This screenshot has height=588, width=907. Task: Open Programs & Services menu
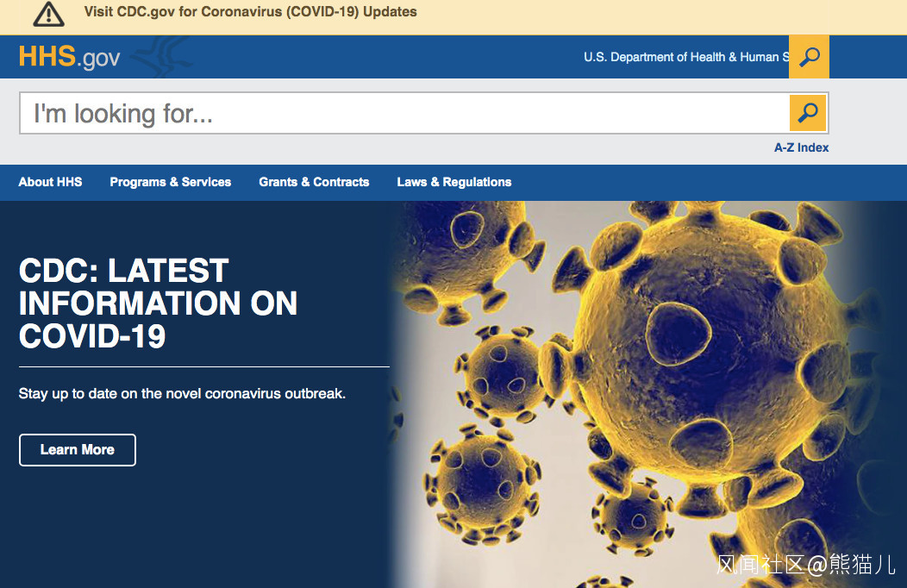coord(171,182)
